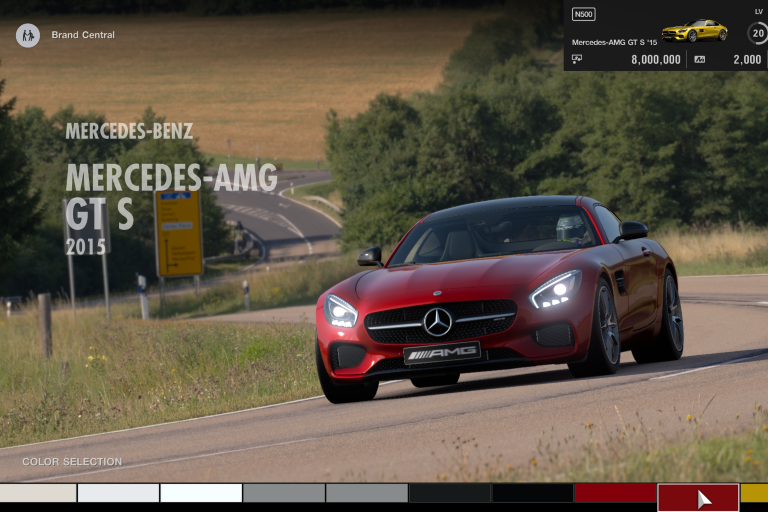Choose the yellow color swatch

[754, 493]
